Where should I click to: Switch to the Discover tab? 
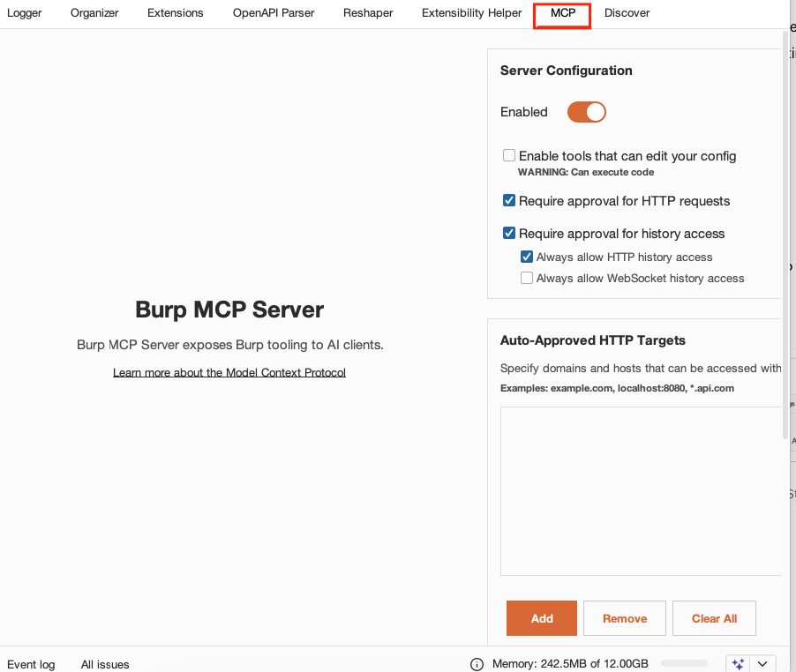tap(627, 13)
